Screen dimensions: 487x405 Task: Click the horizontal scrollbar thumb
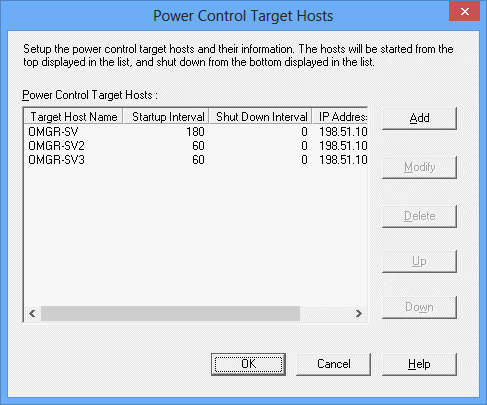(x=170, y=313)
